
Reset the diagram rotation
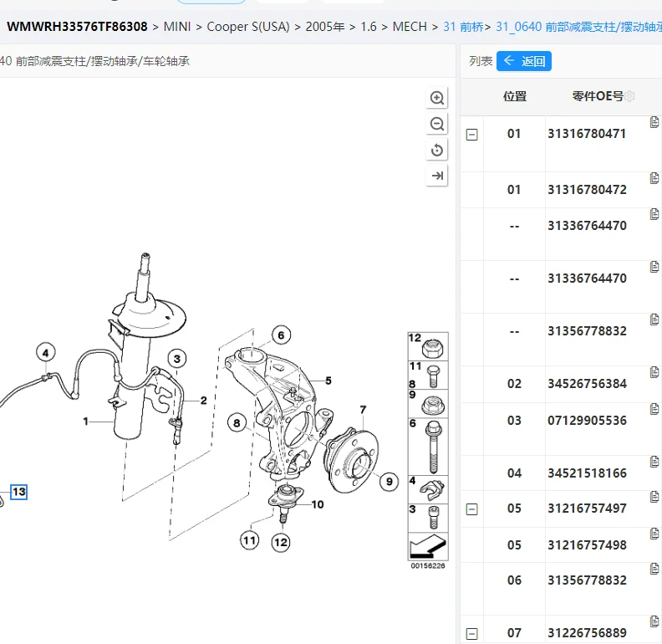pyautogui.click(x=436, y=150)
